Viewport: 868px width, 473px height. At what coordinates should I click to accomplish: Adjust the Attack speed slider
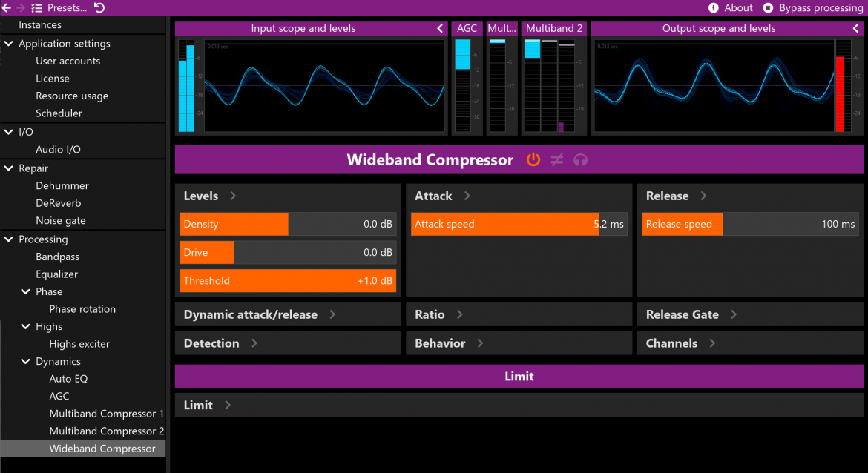pos(519,225)
